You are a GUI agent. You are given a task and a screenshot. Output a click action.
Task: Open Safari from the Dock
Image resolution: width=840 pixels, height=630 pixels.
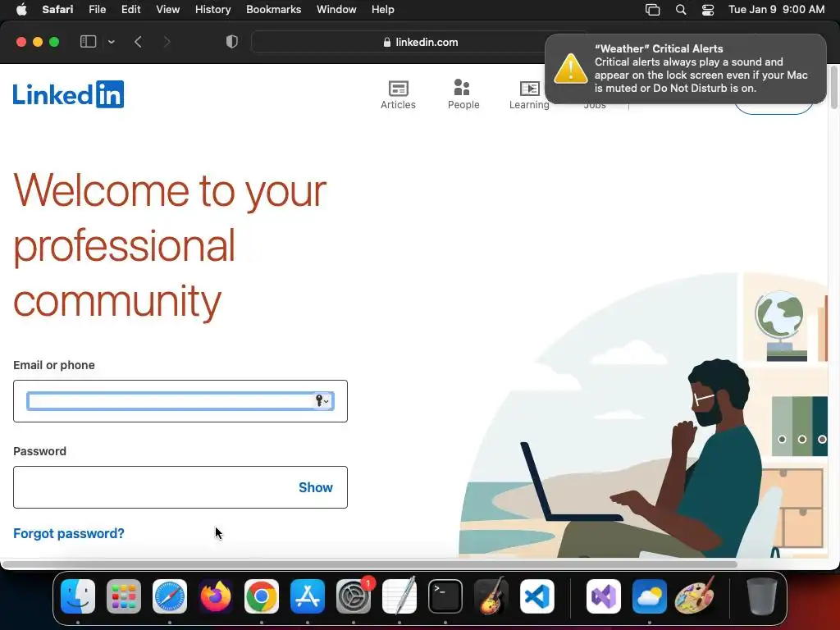(170, 596)
